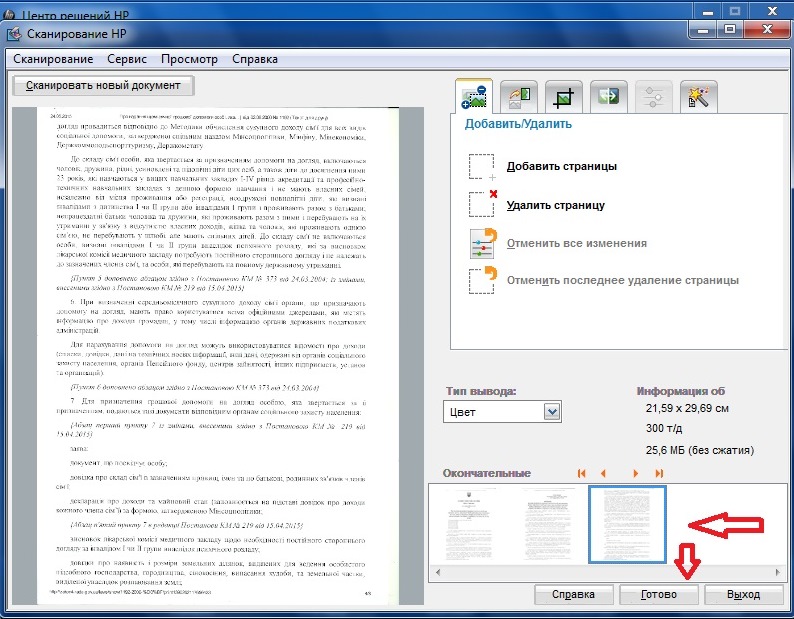Jump to last thumbnail page arrow

click(x=659, y=473)
